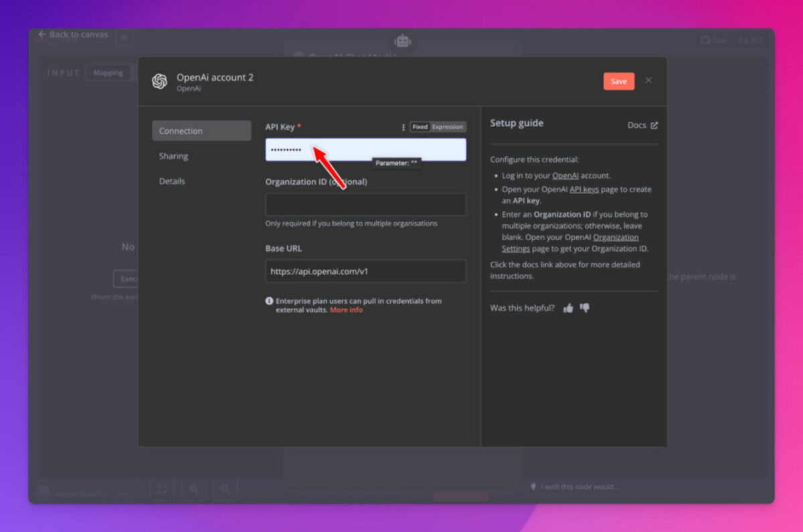
Task: Click the More info link about external vaults
Action: (x=347, y=310)
